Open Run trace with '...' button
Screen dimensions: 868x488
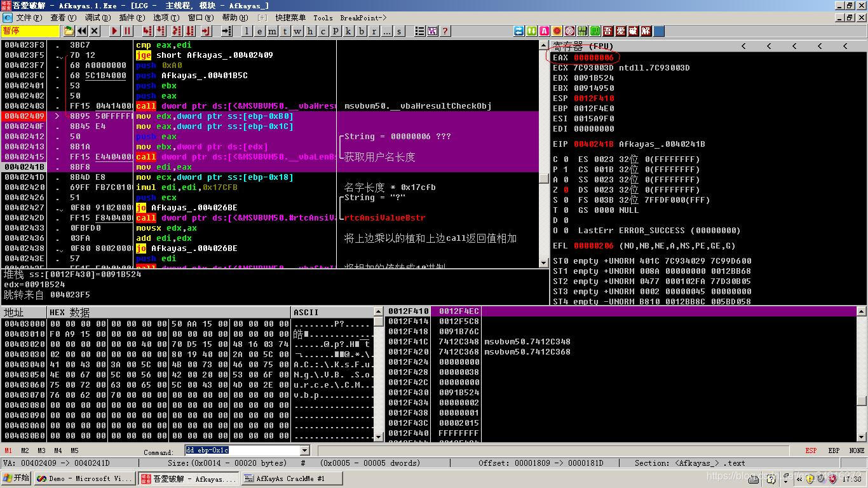click(386, 30)
